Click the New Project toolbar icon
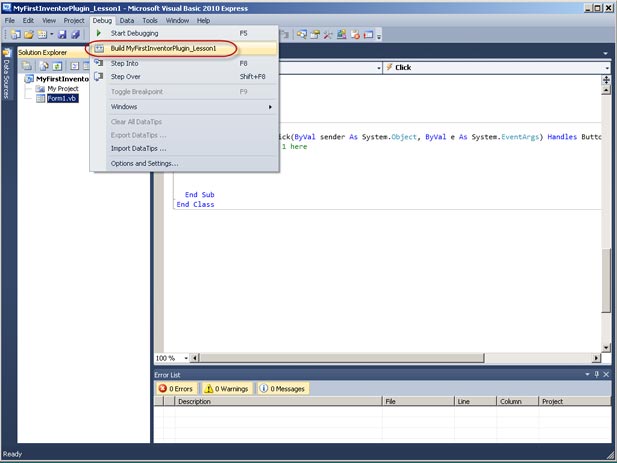This screenshot has width=617, height=463. [x=15, y=34]
